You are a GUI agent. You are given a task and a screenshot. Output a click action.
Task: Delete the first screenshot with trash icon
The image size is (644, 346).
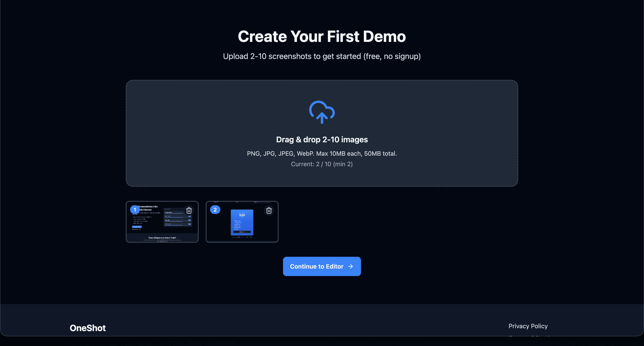click(189, 210)
